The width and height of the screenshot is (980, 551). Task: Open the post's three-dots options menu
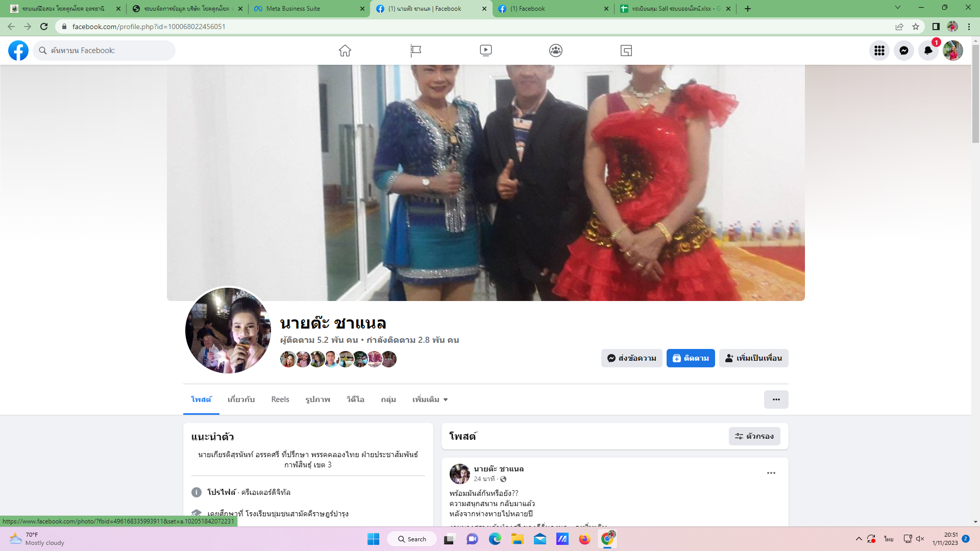tap(771, 473)
